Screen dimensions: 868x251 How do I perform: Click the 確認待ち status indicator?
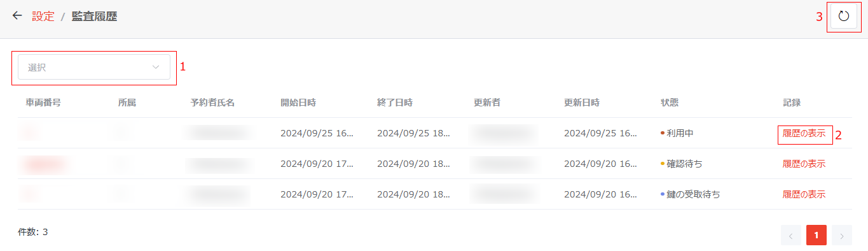tap(682, 164)
